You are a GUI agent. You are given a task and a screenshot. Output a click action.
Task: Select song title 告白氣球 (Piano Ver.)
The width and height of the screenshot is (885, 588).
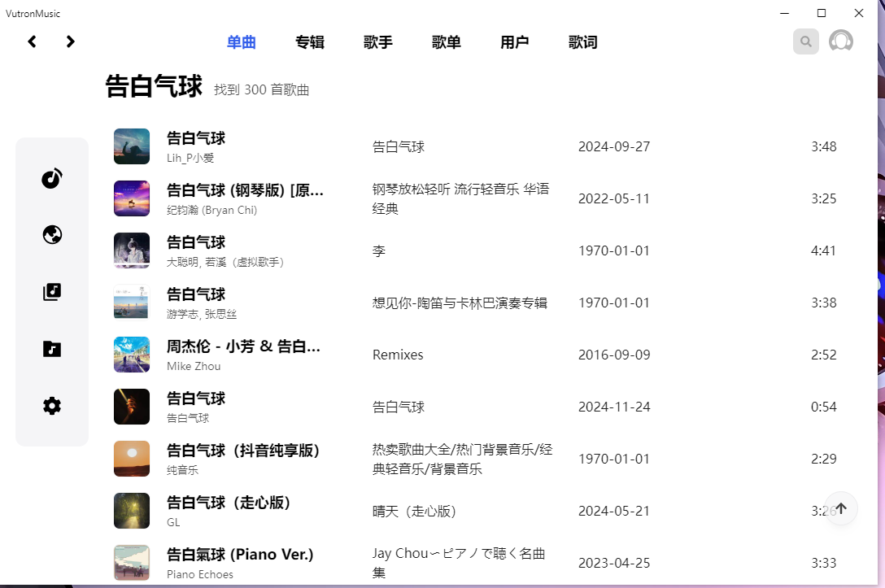240,554
